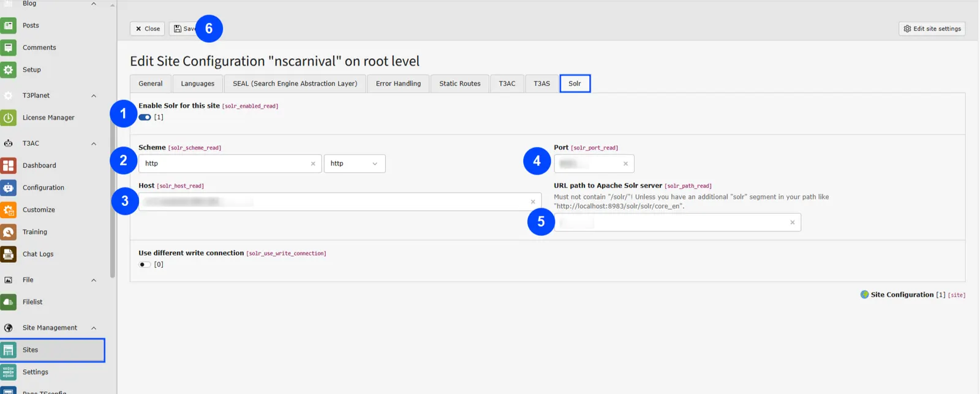Screen dimensions: 980x394
Task: Click the T3Planet group icon
Action: tap(9, 96)
